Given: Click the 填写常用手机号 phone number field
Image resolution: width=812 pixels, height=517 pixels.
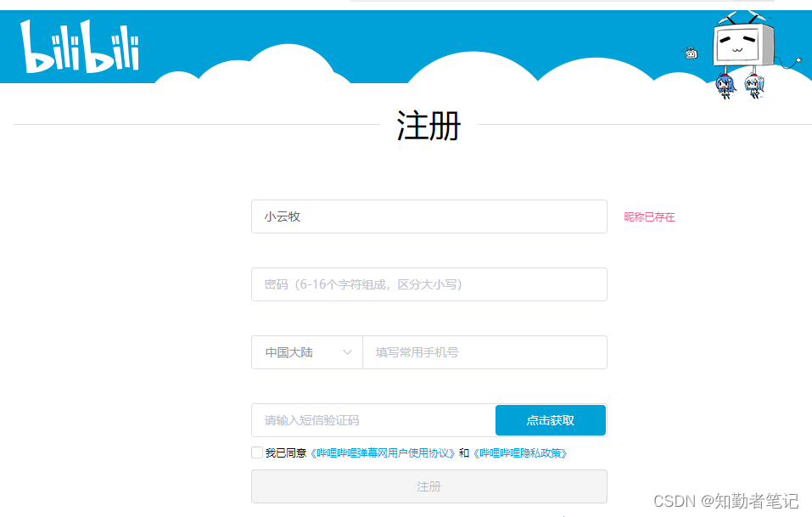Looking at the screenshot, I should tap(484, 352).
